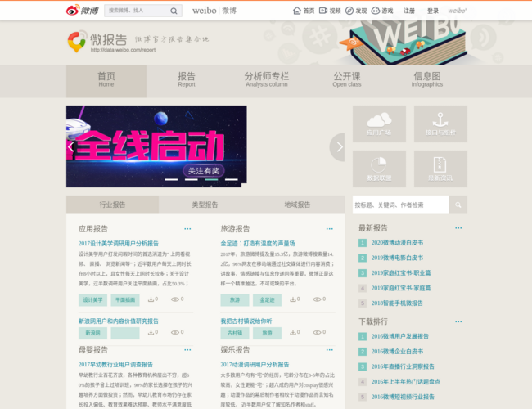Select the last banner slide indicator
Screen dimensions: 532x409
[x=232, y=179]
